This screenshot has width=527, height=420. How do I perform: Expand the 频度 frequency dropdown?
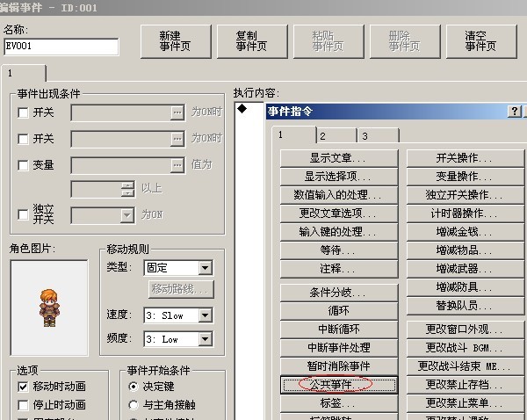[x=205, y=339]
